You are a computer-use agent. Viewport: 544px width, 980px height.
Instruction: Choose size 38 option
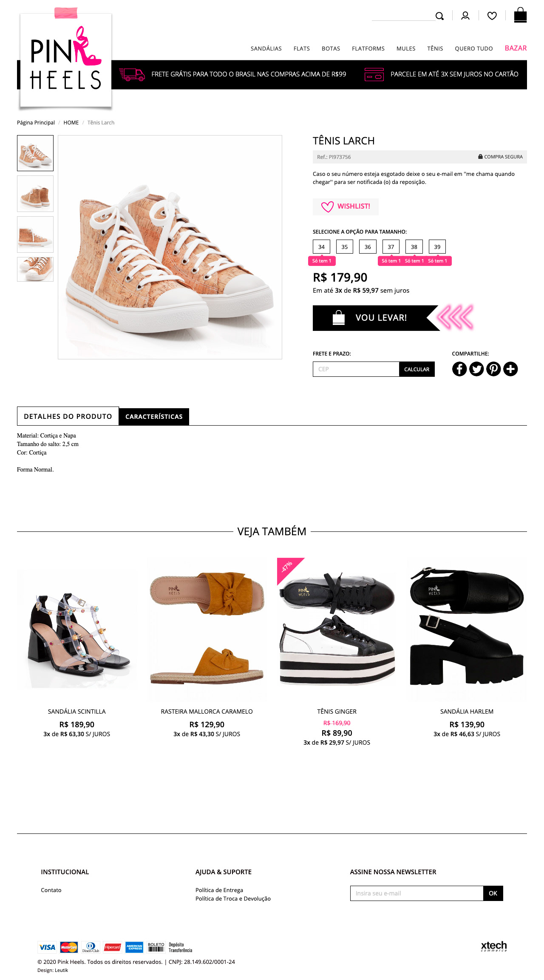tap(414, 247)
